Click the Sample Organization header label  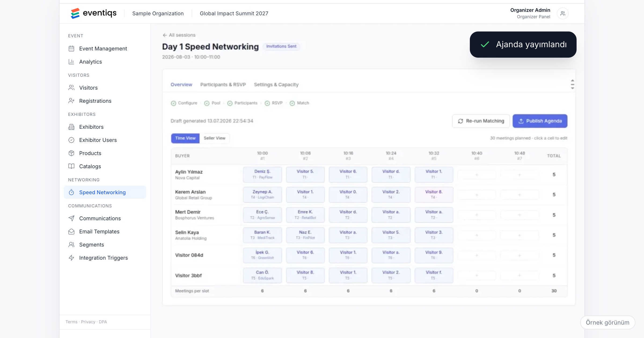tap(158, 13)
